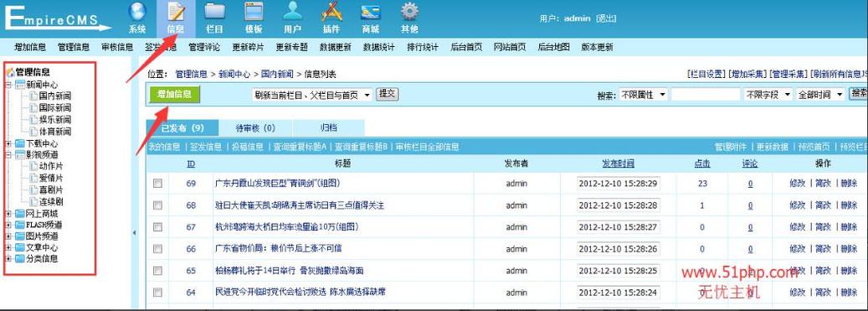Open the 不限属性 dropdown
This screenshot has height=311, width=868.
pos(643,95)
